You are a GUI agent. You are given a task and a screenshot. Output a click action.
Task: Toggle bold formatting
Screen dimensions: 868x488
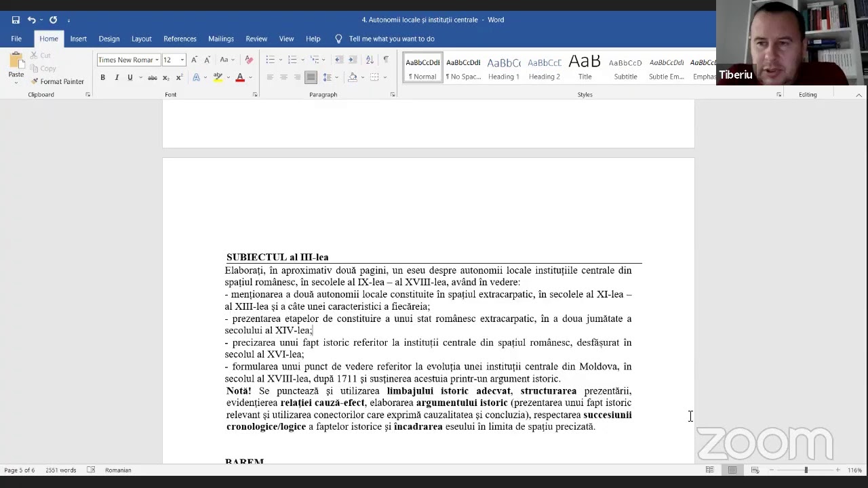(x=102, y=77)
